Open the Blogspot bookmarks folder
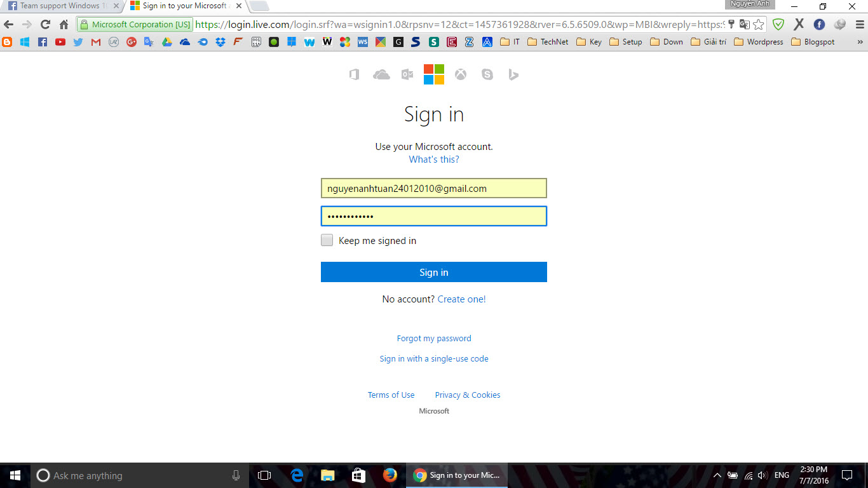 [813, 42]
